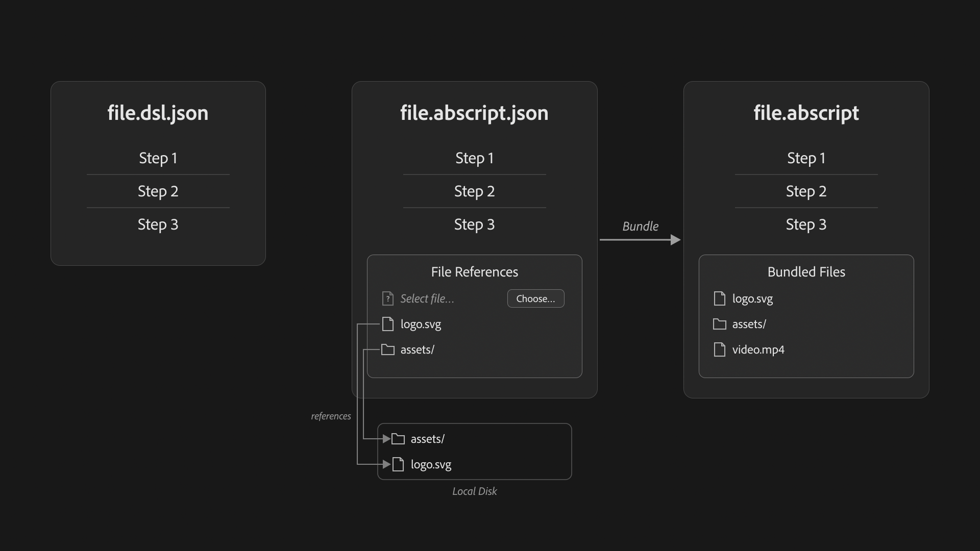The image size is (980, 551).
Task: Select Step 1 in file.dsl.json card
Action: (158, 158)
